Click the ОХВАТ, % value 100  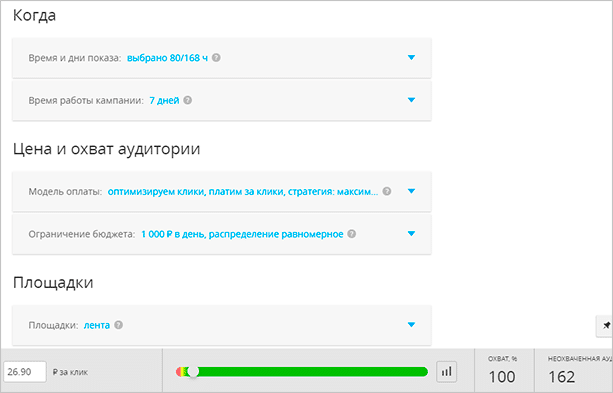tap(502, 377)
